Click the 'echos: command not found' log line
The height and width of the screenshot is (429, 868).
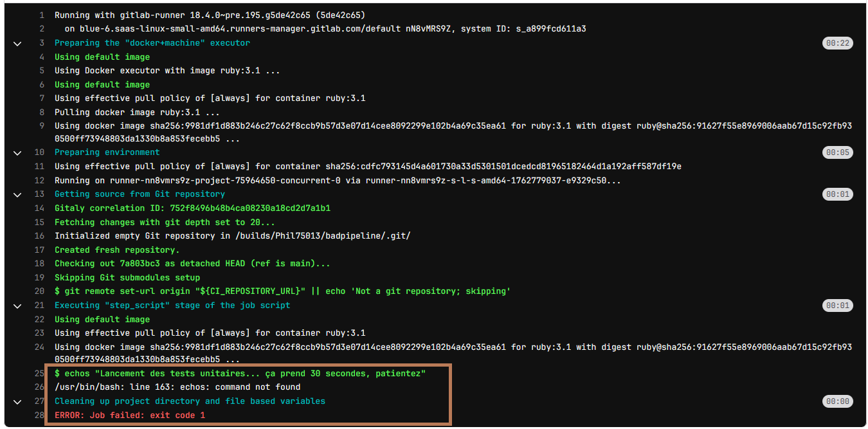tap(177, 387)
